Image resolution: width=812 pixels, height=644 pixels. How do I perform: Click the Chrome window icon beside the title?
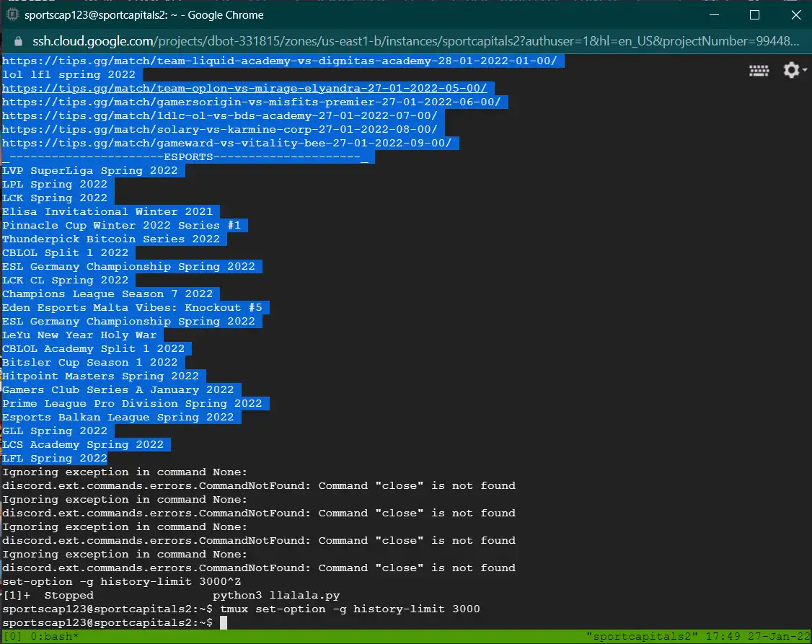[x=12, y=14]
